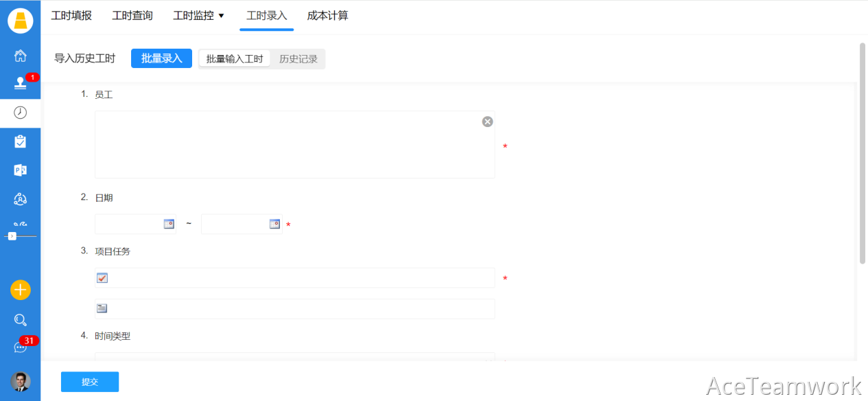Open the home icon in sidebar
This screenshot has height=401, width=868.
(20, 56)
